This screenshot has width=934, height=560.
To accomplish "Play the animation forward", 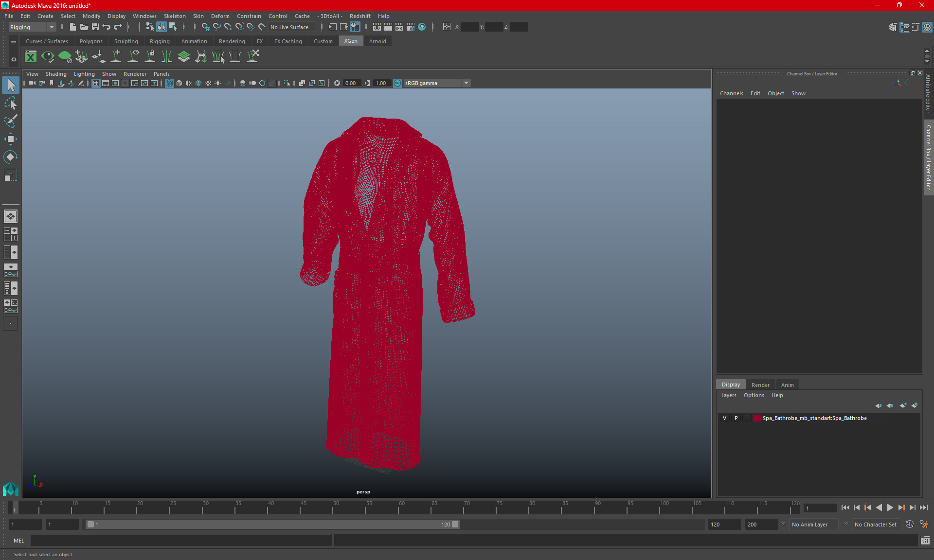I will tap(890, 507).
